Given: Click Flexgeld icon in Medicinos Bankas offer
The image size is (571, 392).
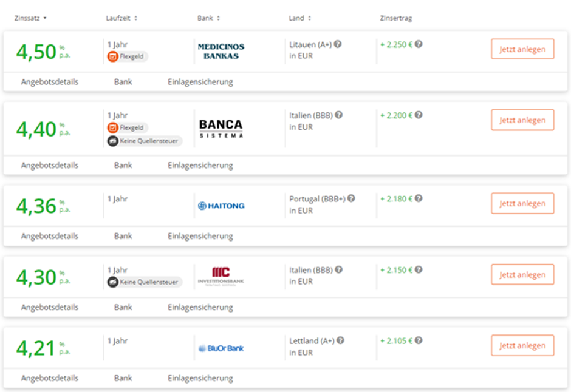Looking at the screenshot, I should 113,56.
